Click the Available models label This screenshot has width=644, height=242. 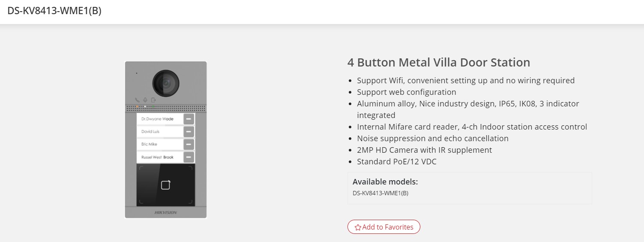tap(385, 181)
